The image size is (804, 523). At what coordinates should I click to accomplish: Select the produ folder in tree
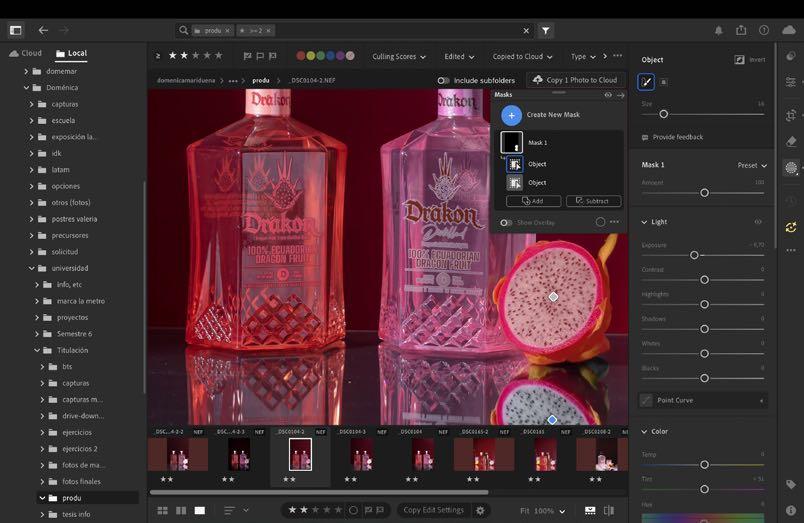point(87,498)
